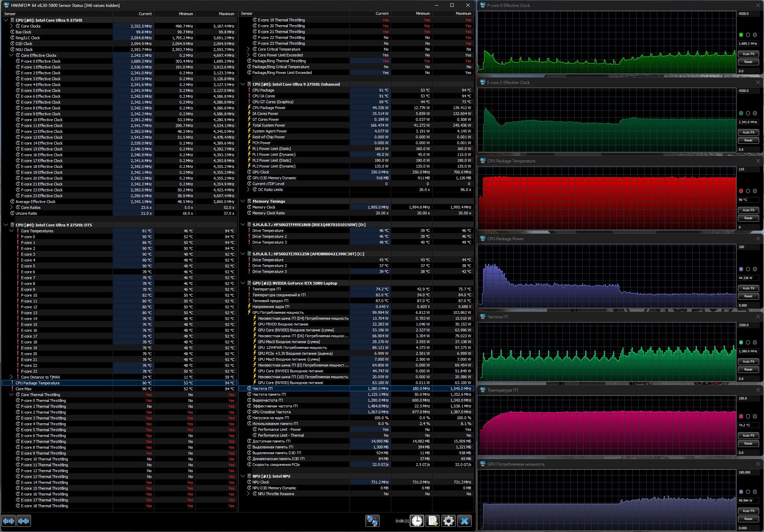Edit the 4500.0 max value field of P-core 0 graph
764x532 pixels.
tap(748, 14)
